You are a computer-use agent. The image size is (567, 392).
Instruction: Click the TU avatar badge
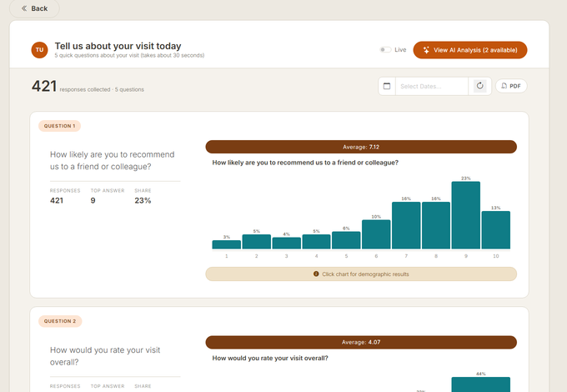pos(39,50)
